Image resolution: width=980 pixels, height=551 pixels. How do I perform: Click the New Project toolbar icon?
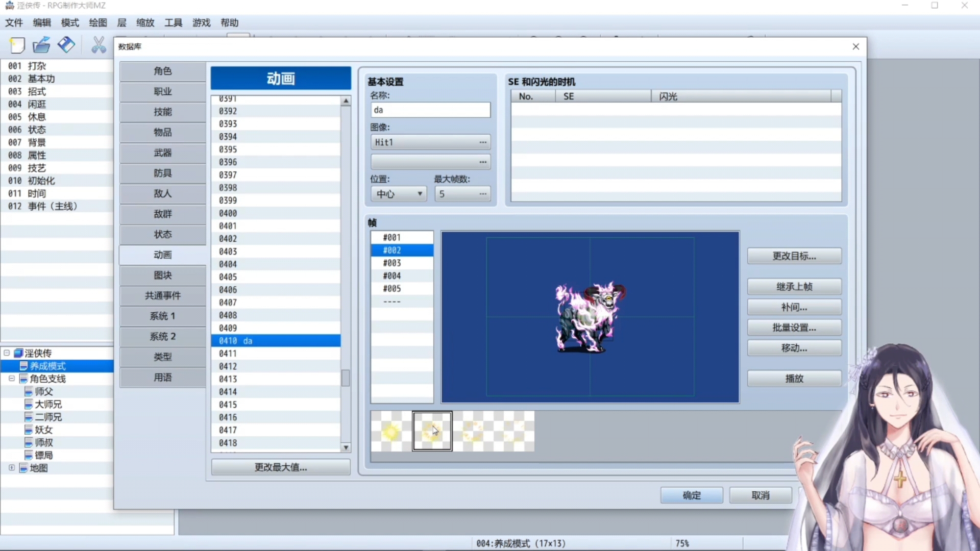tap(17, 45)
